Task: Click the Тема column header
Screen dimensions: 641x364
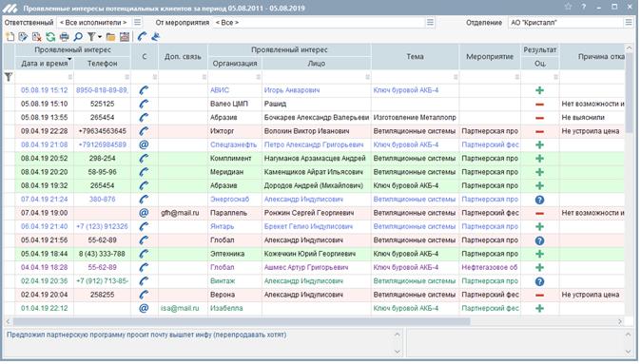Action: coord(416,57)
